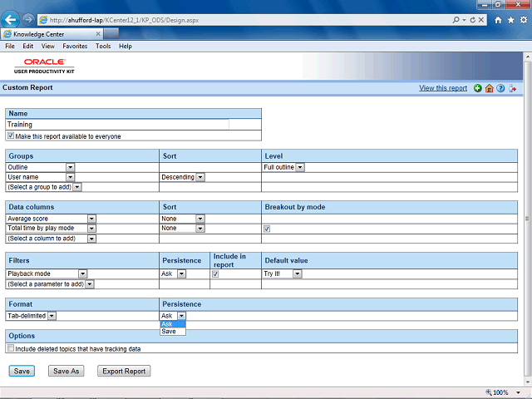Open the Total time by play mode dropdown
Image resolution: width=532 pixels, height=399 pixels.
[91, 229]
